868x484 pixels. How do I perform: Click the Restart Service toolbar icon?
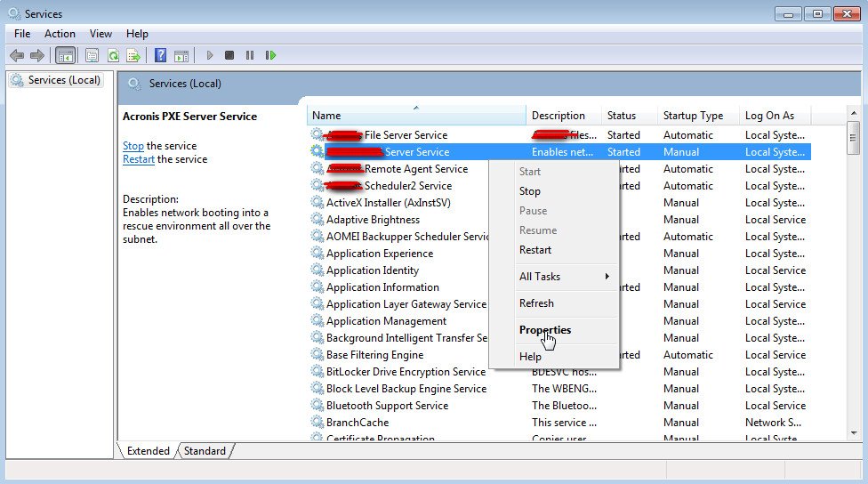[x=270, y=55]
